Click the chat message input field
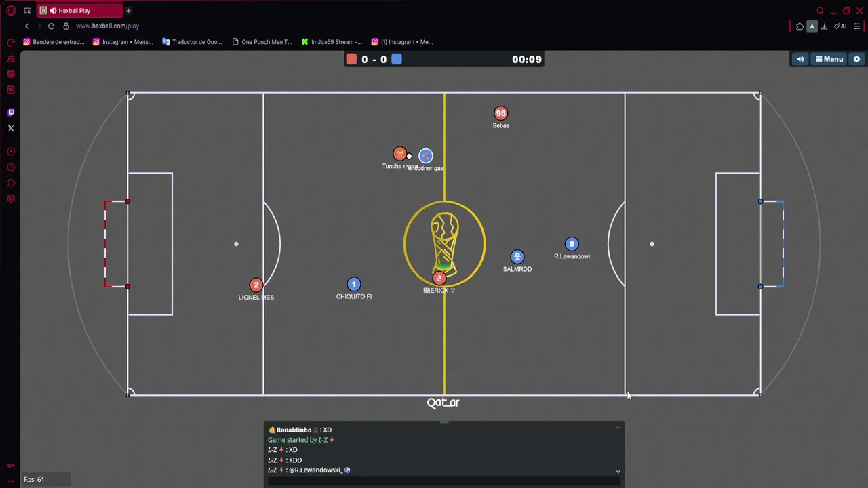The height and width of the screenshot is (488, 868). [444, 481]
